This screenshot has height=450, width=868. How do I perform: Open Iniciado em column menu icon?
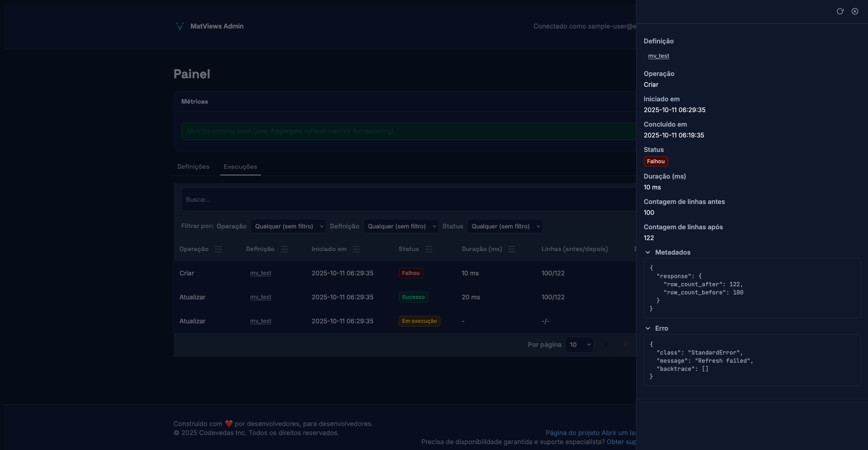click(x=356, y=249)
